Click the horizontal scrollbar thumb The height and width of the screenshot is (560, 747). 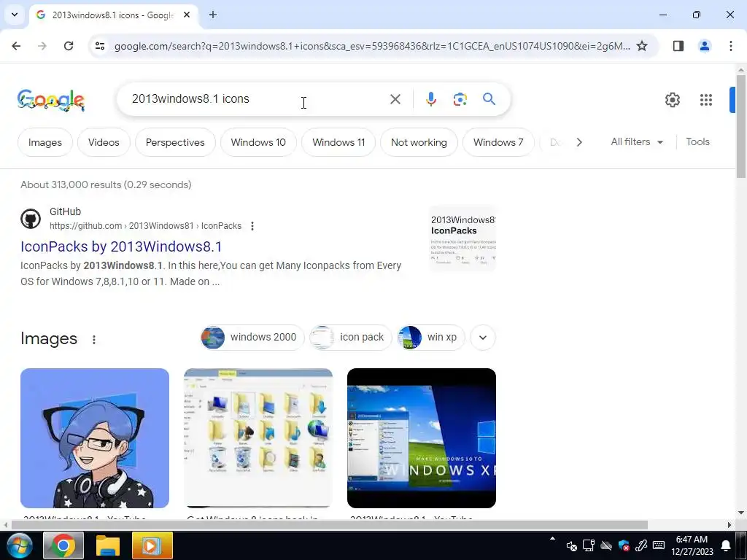329,525
